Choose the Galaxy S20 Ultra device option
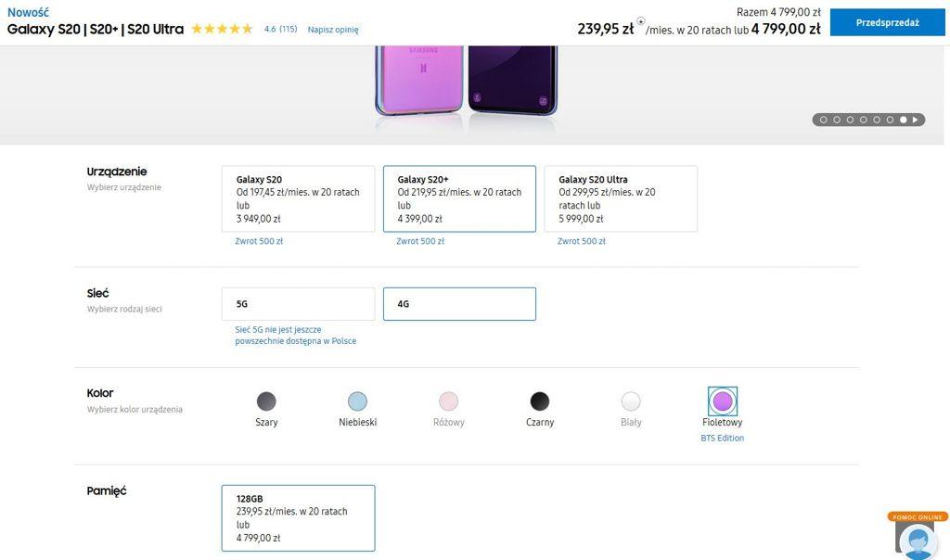Image resolution: width=950 pixels, height=560 pixels. [x=620, y=198]
